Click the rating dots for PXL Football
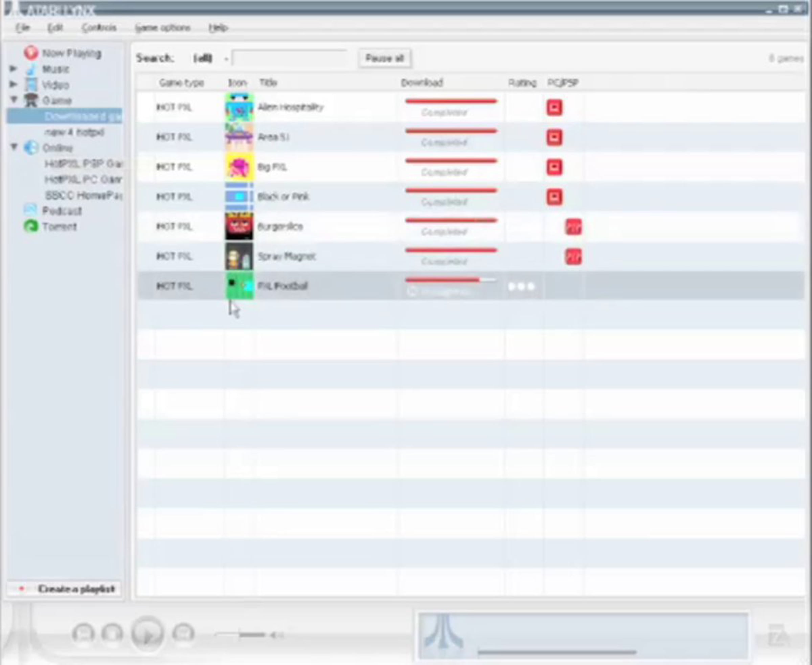 click(521, 287)
